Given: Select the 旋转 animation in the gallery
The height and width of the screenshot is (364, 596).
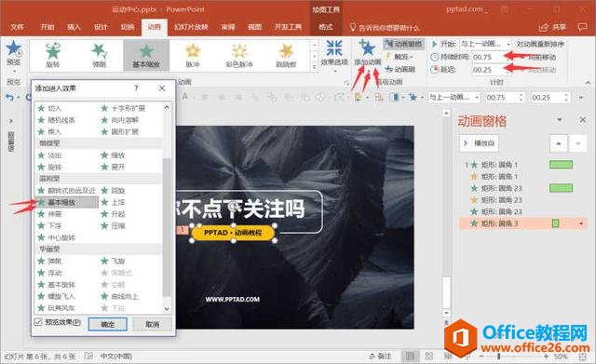Looking at the screenshot, I should pyautogui.click(x=53, y=55).
